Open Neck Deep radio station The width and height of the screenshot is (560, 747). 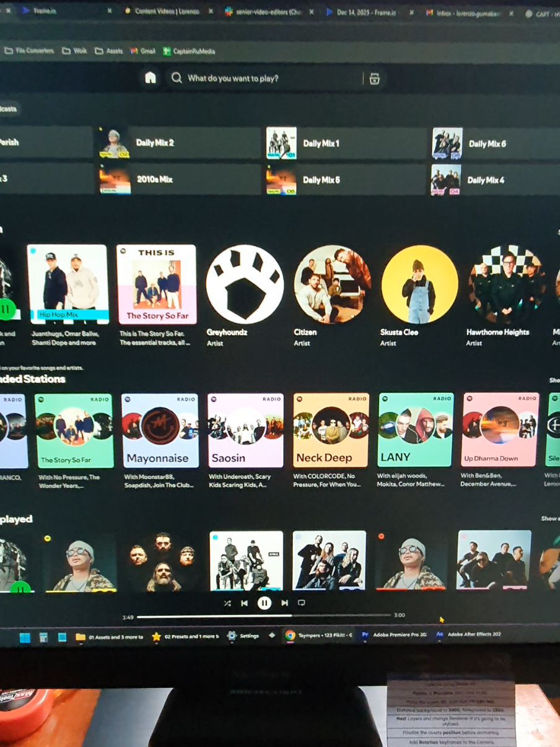pos(331,430)
